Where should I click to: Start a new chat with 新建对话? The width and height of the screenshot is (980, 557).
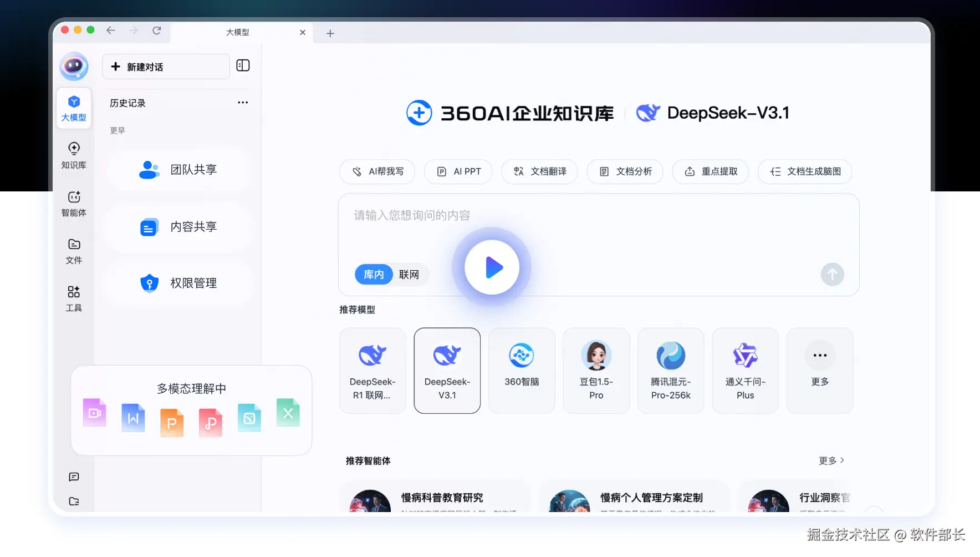tap(166, 67)
